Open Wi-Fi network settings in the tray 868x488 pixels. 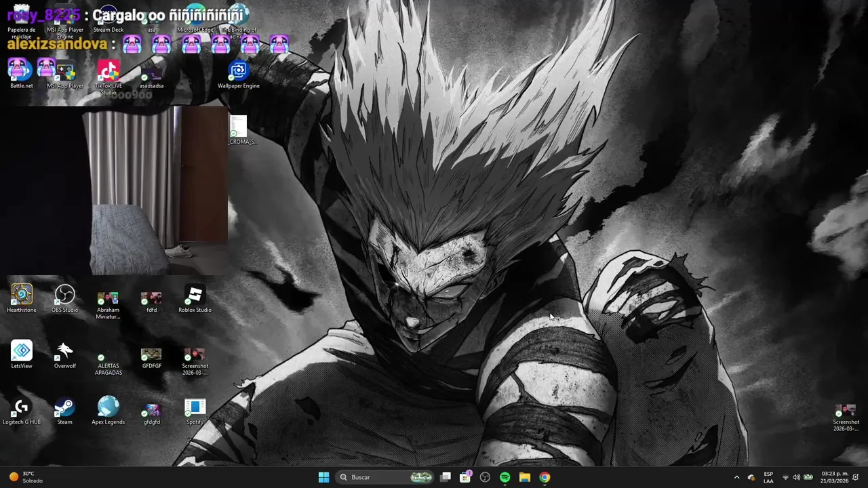pos(785,477)
